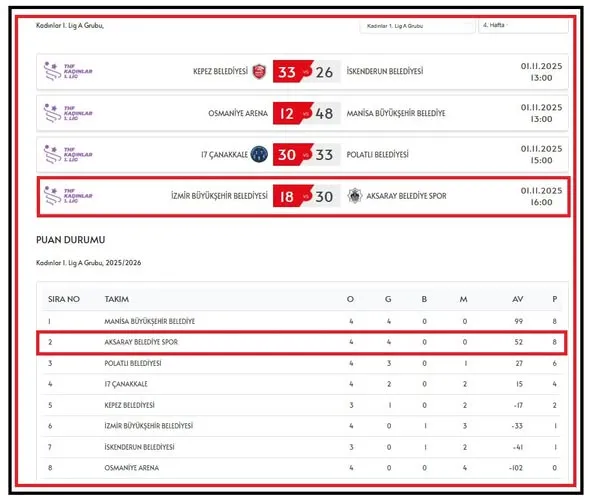The height and width of the screenshot is (500, 590).
Task: Select Aksaray Belediye Spor name in match list
Action: coord(406,196)
